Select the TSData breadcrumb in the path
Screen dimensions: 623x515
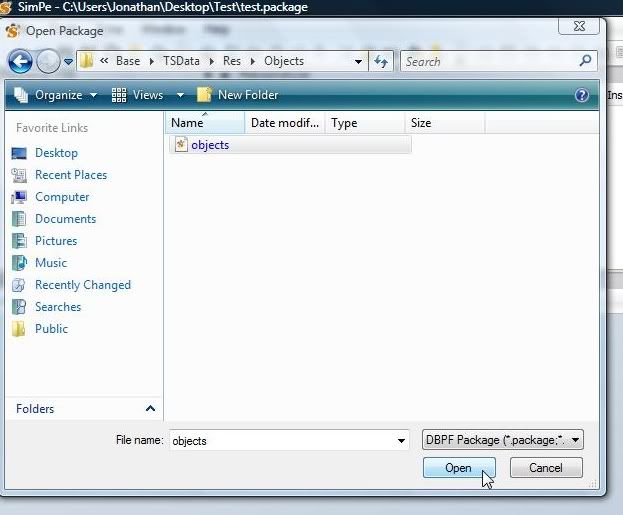coord(182,61)
